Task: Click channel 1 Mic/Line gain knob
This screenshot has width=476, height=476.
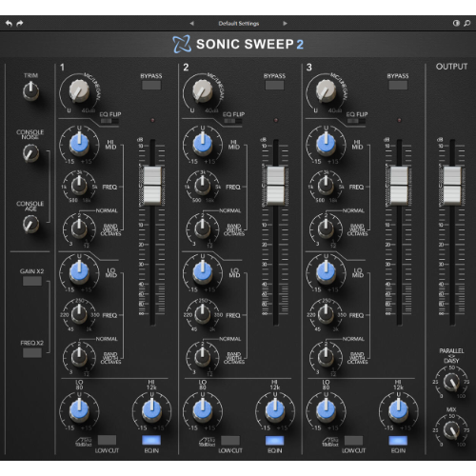Action: click(x=79, y=91)
